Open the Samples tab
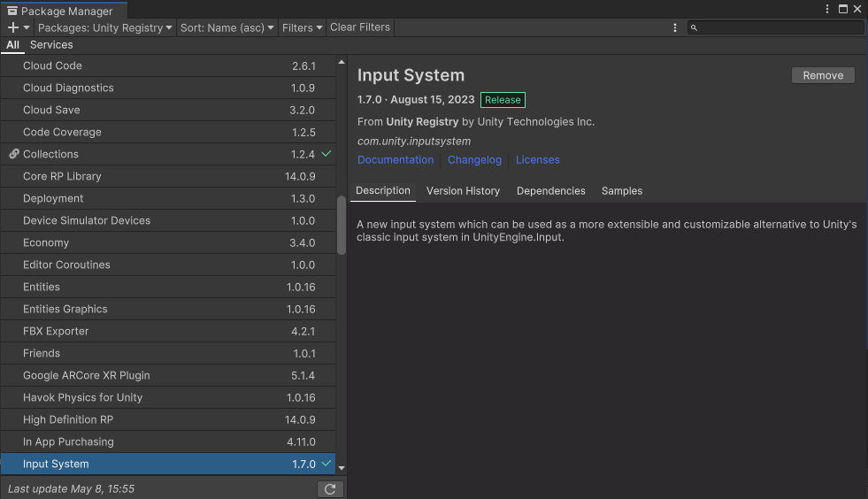 622,191
